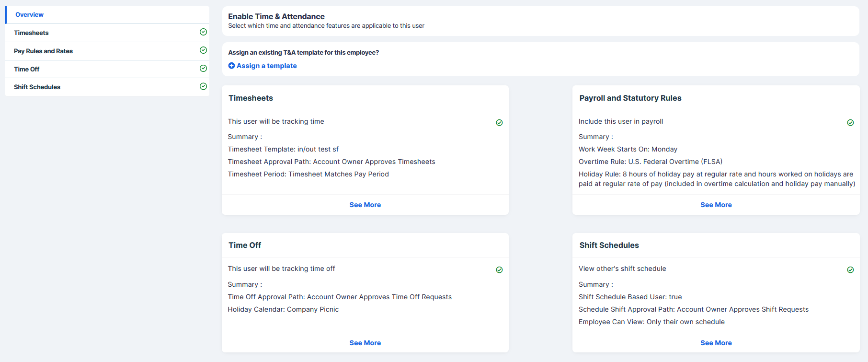
Task: Click the Shift Schedules card title
Action: click(609, 245)
